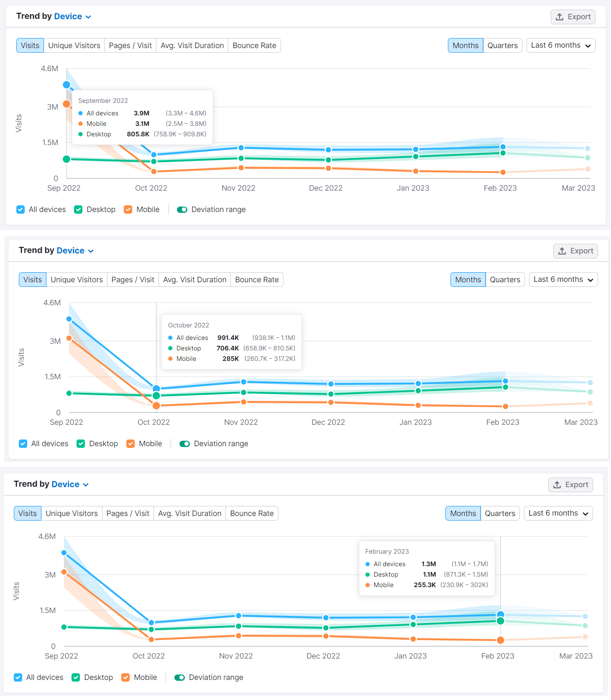Click the 255.3K value in February 2023 tooltip

(x=425, y=585)
